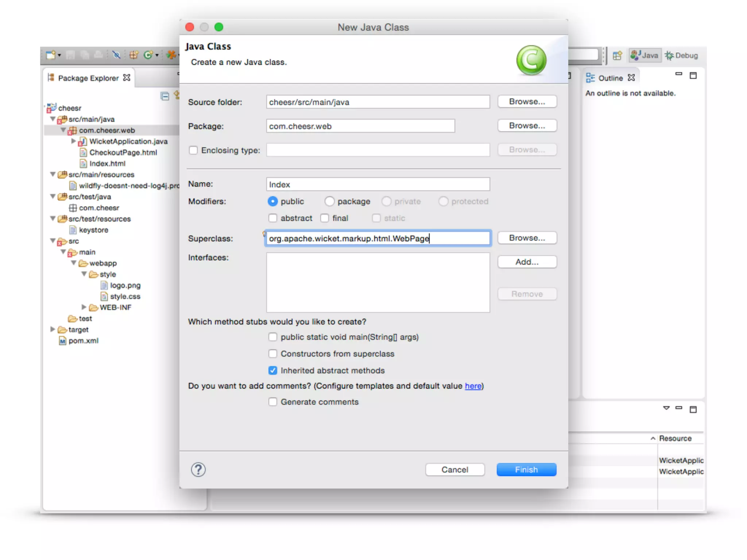Image resolution: width=747 pixels, height=560 pixels.
Task: Click the Skip All Breakpoints icon
Action: tap(116, 55)
